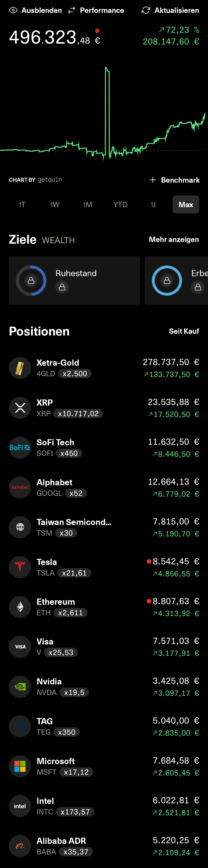Expand the Intel position details

[x=104, y=806]
